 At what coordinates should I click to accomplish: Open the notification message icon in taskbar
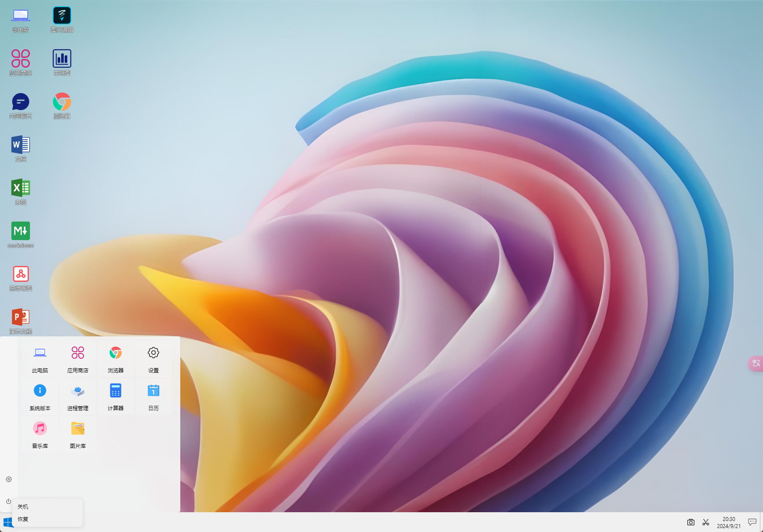[752, 522]
